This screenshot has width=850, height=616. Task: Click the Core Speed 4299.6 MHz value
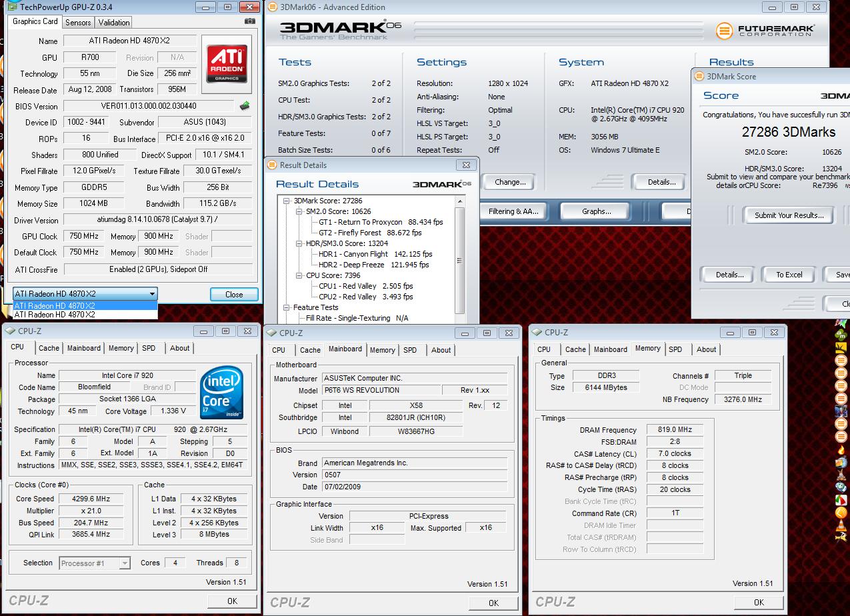pos(91,499)
